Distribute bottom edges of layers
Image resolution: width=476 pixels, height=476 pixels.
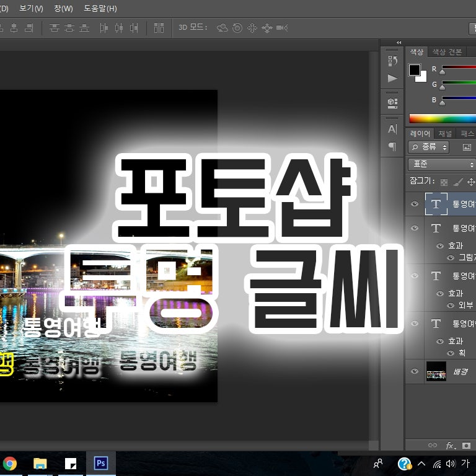[84, 29]
